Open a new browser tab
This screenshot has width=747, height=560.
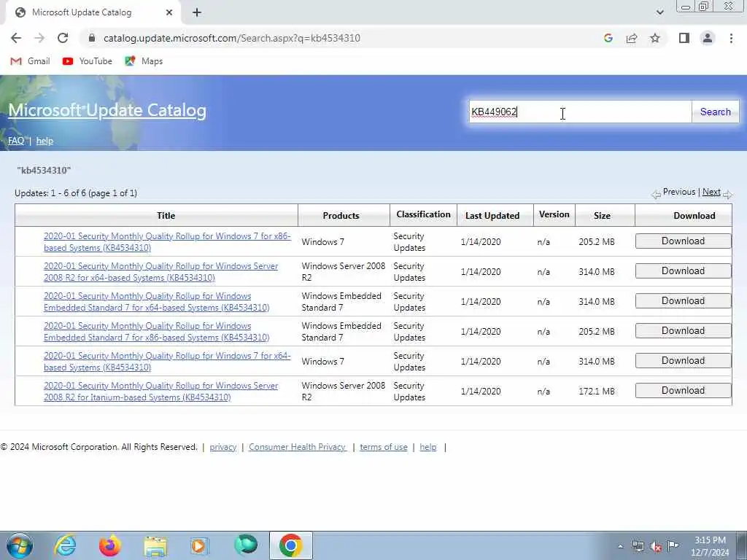point(197,13)
